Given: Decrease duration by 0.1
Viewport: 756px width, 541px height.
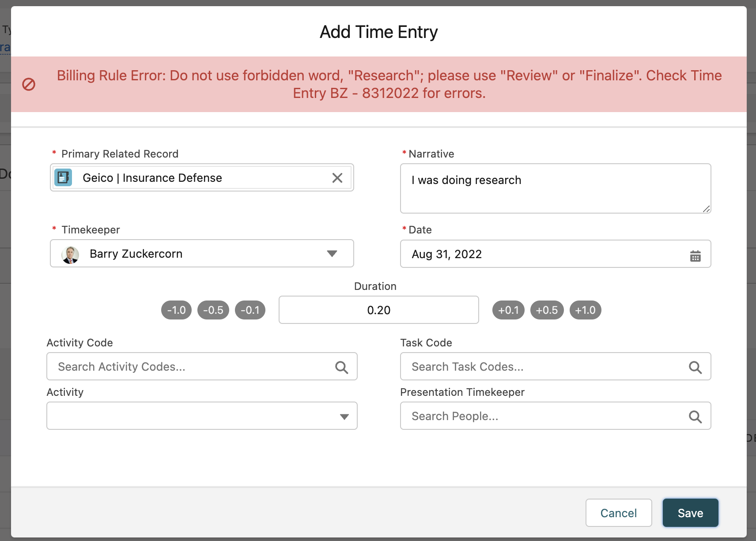Looking at the screenshot, I should (250, 310).
